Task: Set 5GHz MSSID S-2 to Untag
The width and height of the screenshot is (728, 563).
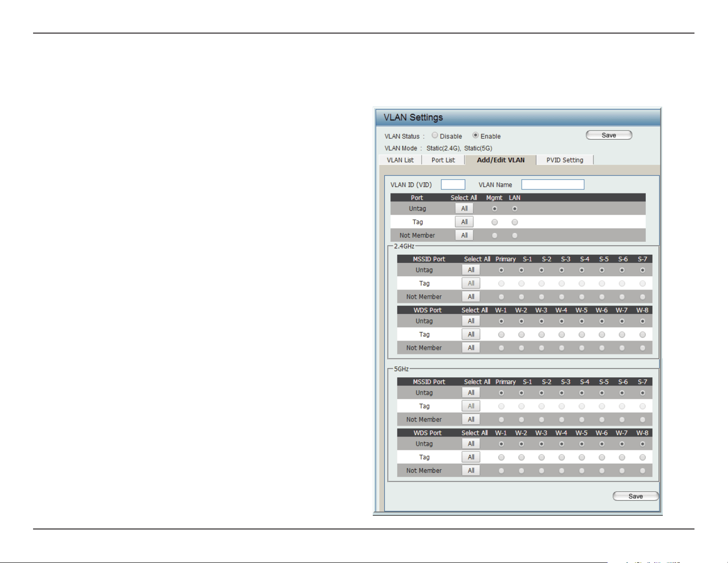Action: tap(542, 393)
